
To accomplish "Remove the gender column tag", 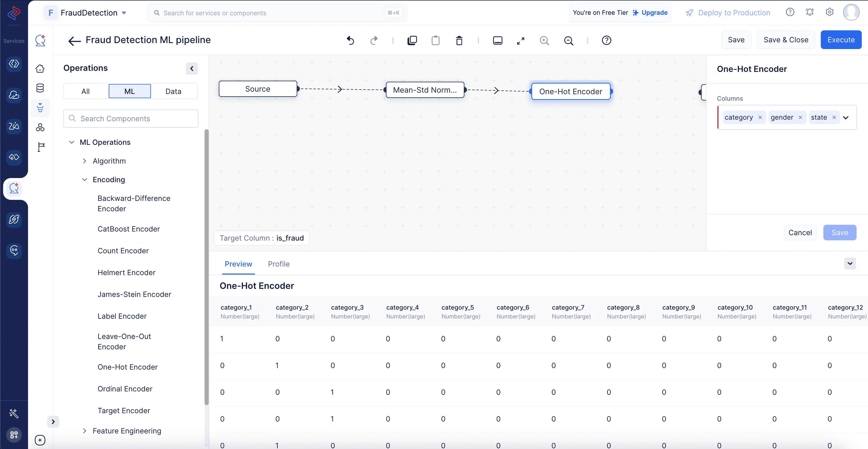I will (800, 118).
